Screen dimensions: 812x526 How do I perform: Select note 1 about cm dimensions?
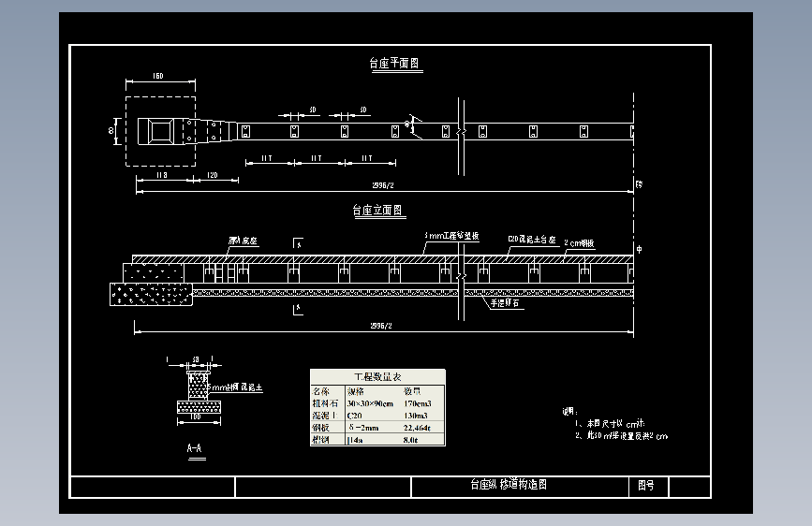click(610, 423)
